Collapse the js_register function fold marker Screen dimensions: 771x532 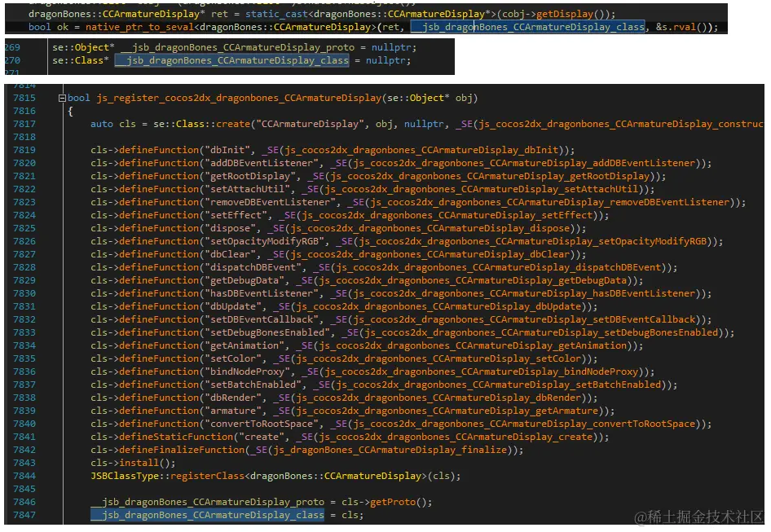click(62, 99)
